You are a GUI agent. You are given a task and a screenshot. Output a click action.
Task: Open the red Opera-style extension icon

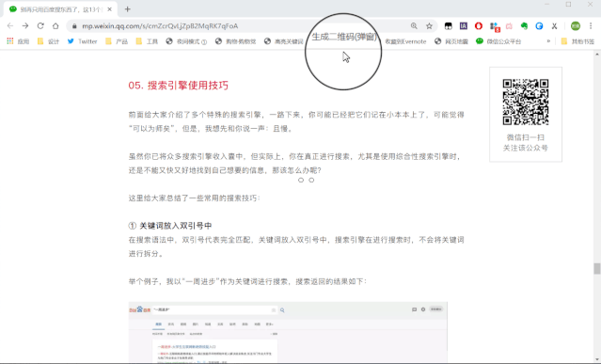479,26
